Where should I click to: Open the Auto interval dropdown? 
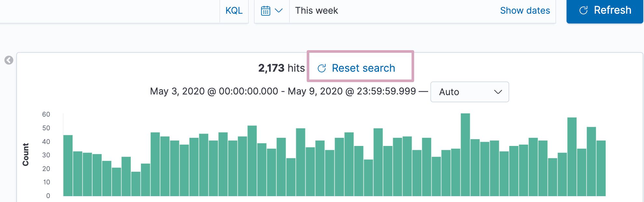[x=469, y=92]
